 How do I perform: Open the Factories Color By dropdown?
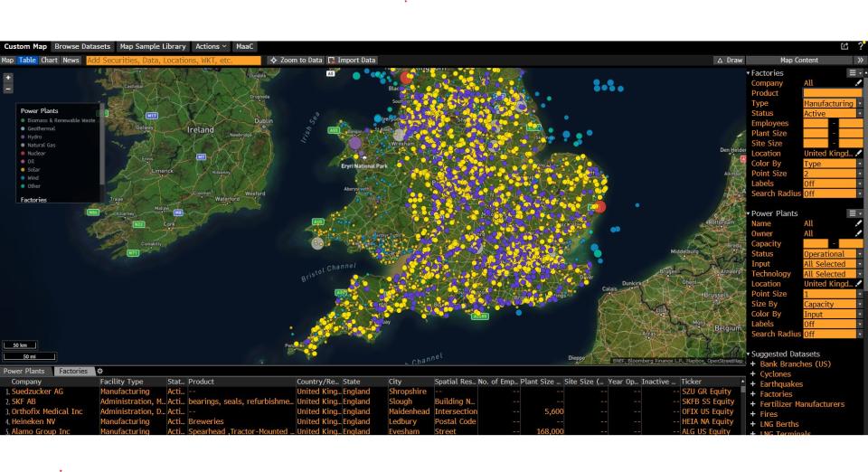click(x=833, y=164)
